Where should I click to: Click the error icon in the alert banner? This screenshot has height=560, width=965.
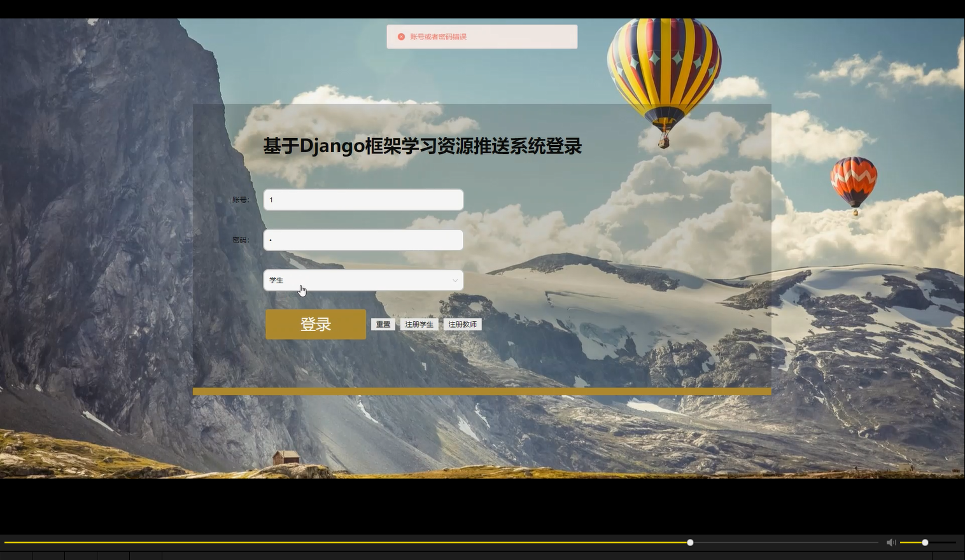[402, 36]
